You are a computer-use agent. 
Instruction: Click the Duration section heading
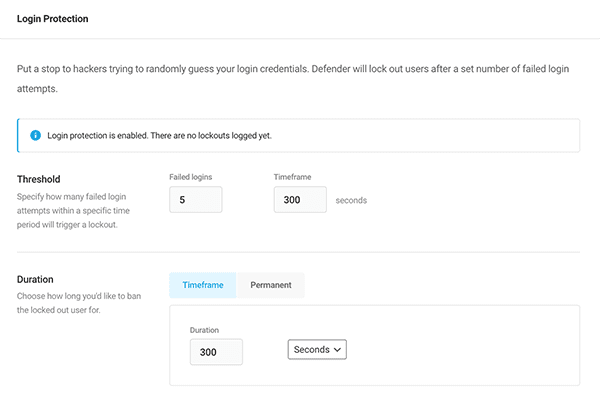(35, 280)
